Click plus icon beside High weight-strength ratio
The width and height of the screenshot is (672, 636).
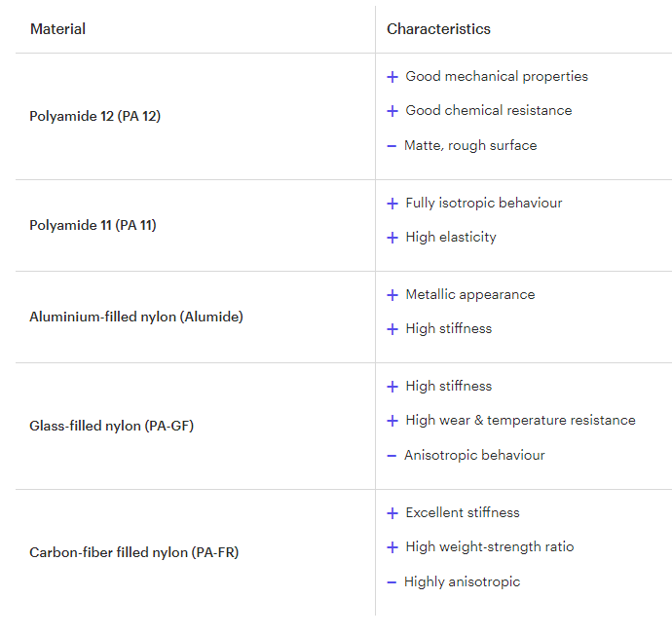point(392,547)
